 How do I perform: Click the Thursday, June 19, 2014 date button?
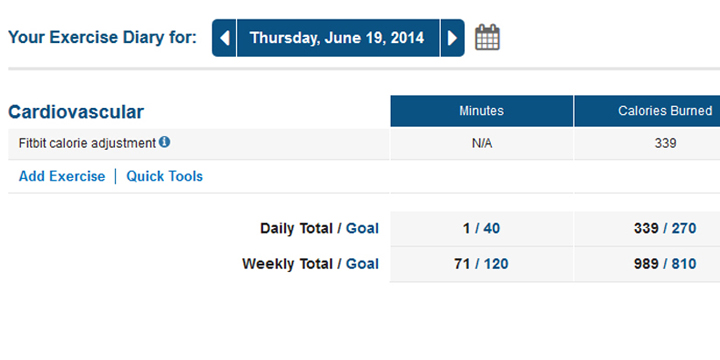point(338,38)
